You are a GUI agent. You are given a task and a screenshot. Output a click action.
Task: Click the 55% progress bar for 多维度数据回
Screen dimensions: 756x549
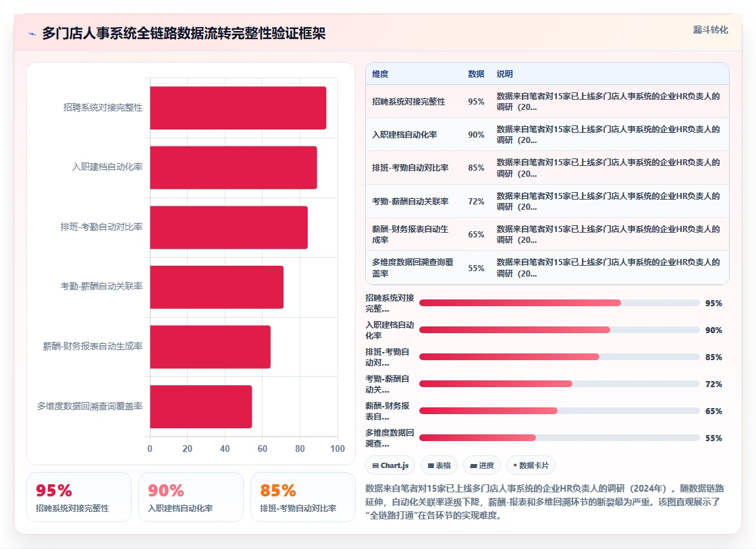click(560, 438)
